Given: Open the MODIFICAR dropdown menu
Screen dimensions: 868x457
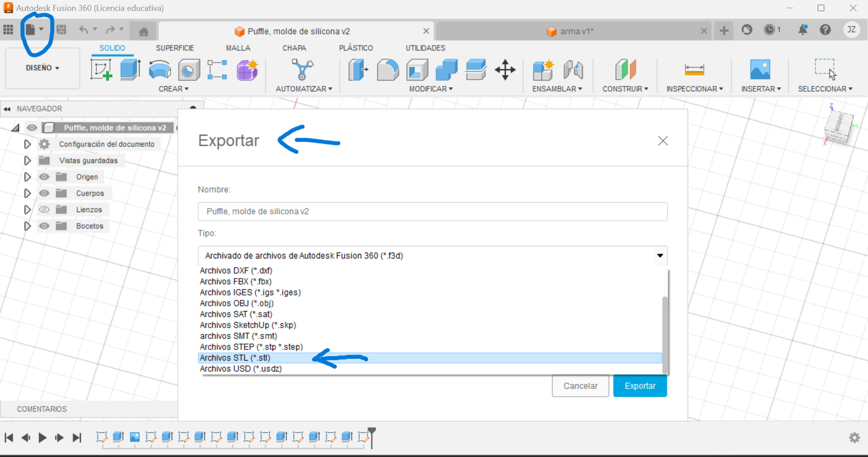Looking at the screenshot, I should [431, 89].
